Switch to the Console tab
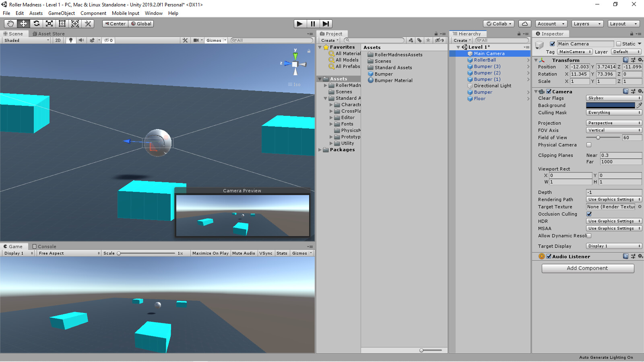The height and width of the screenshot is (362, 644). tap(44, 247)
